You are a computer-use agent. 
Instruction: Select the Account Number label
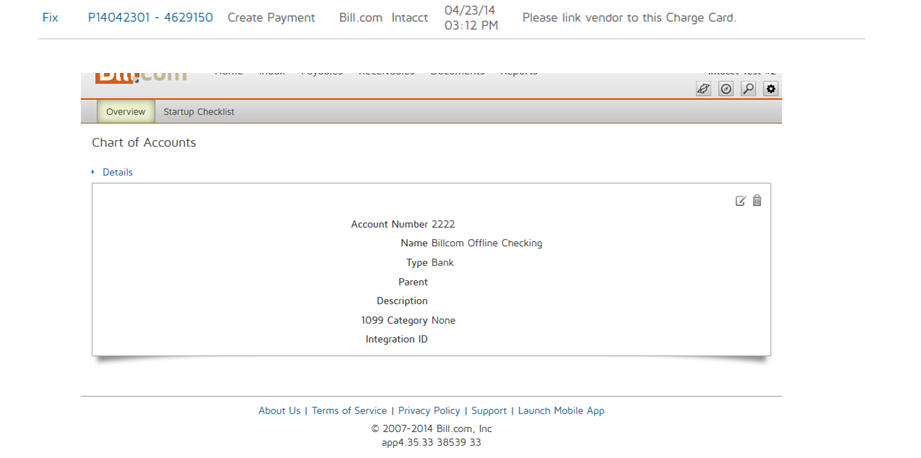click(x=389, y=224)
